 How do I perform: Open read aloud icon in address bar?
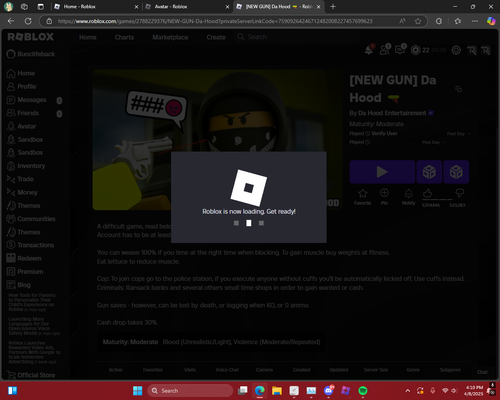point(402,21)
